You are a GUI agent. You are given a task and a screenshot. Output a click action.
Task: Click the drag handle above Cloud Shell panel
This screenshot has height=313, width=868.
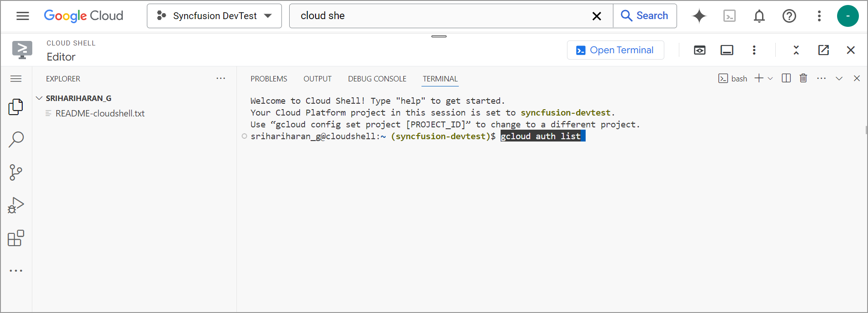[439, 36]
